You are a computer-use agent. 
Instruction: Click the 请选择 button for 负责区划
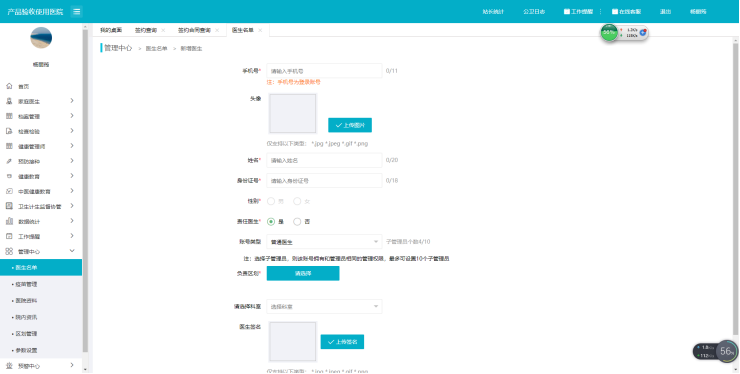click(x=303, y=273)
